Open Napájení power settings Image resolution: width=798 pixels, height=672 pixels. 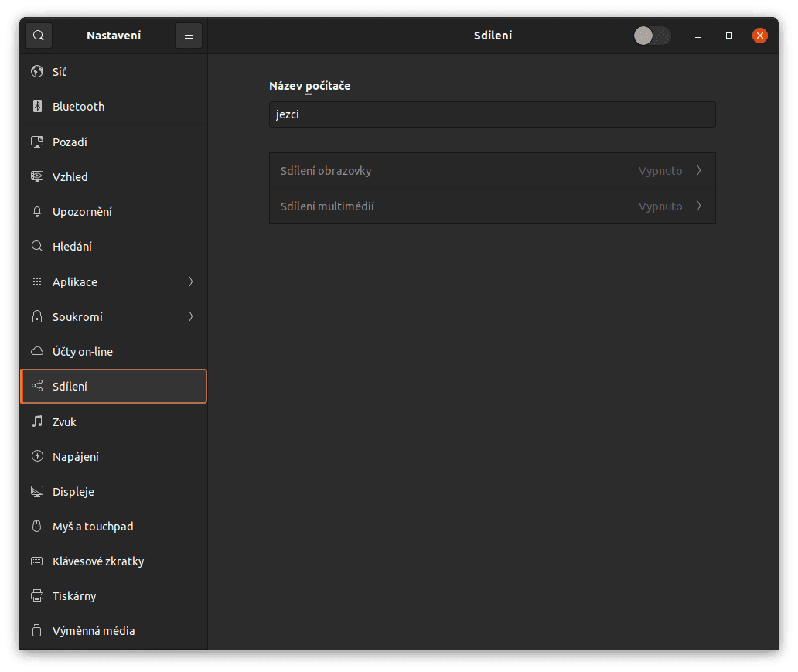[x=76, y=457]
